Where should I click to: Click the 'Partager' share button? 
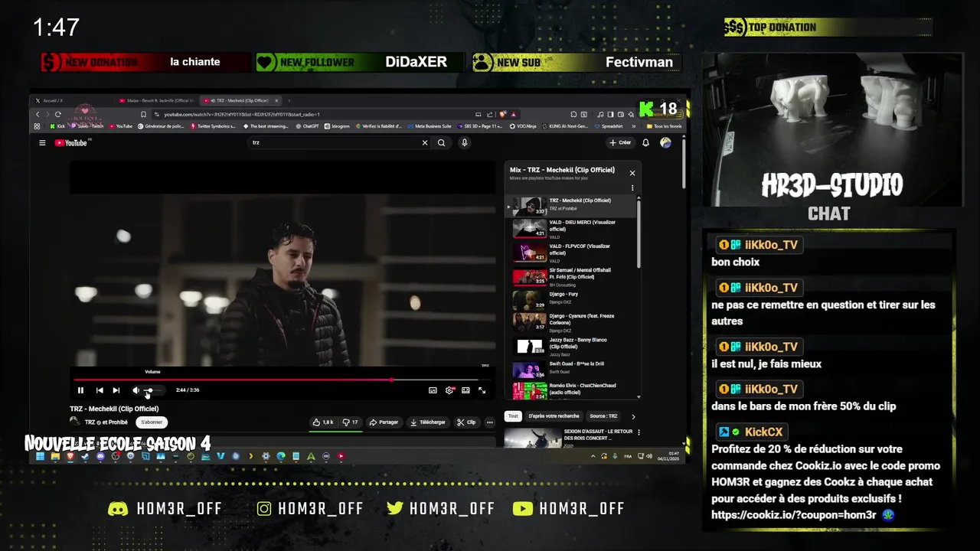coord(384,422)
